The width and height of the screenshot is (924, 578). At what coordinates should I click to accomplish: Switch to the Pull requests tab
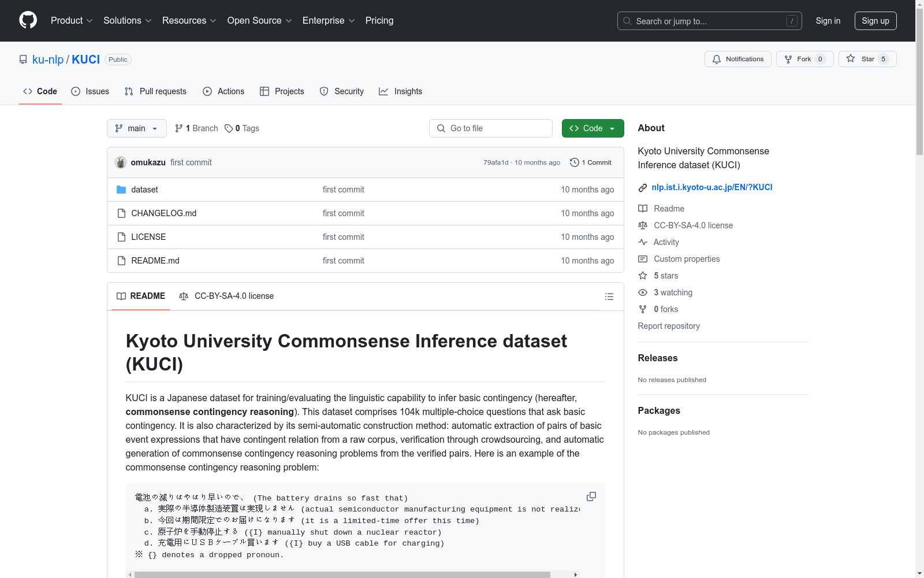pos(155,91)
